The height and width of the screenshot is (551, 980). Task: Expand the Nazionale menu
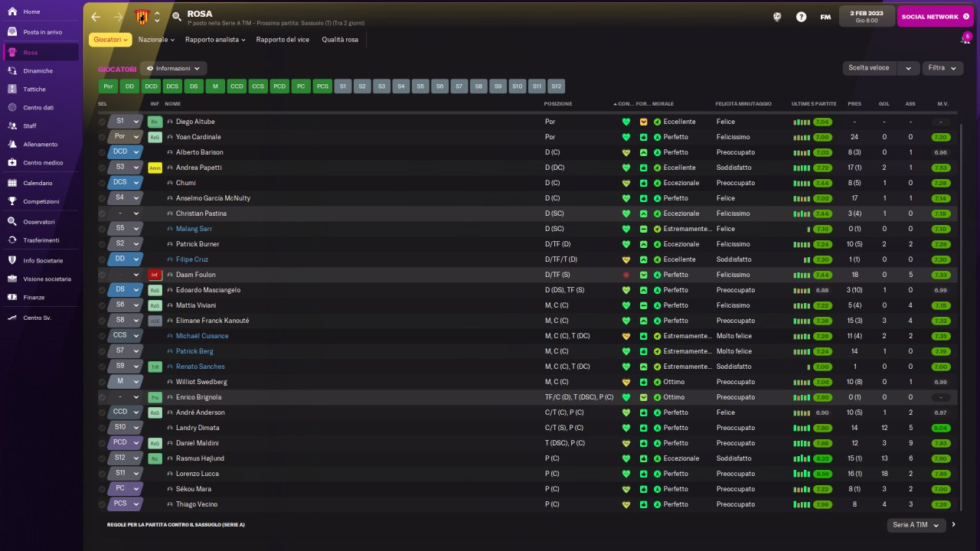click(x=157, y=40)
